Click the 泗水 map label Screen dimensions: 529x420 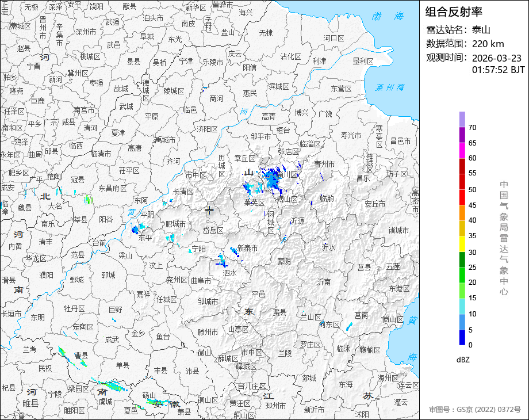(x=229, y=273)
